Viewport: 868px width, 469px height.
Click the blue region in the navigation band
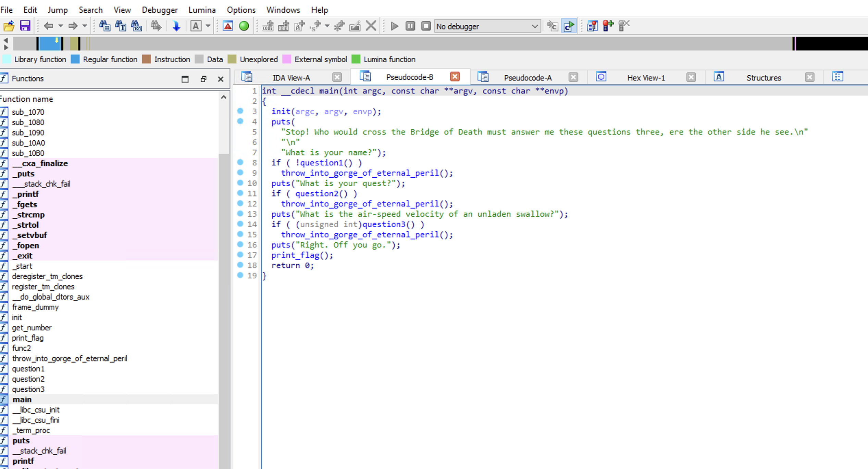(50, 44)
